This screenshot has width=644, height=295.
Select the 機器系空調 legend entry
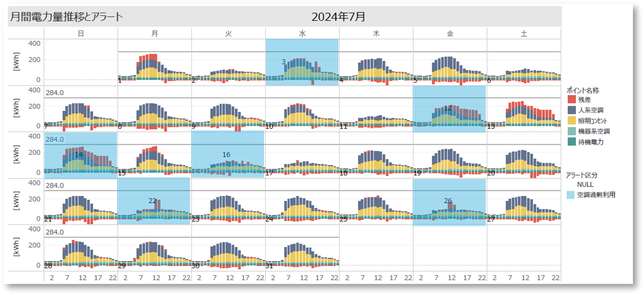click(594, 131)
